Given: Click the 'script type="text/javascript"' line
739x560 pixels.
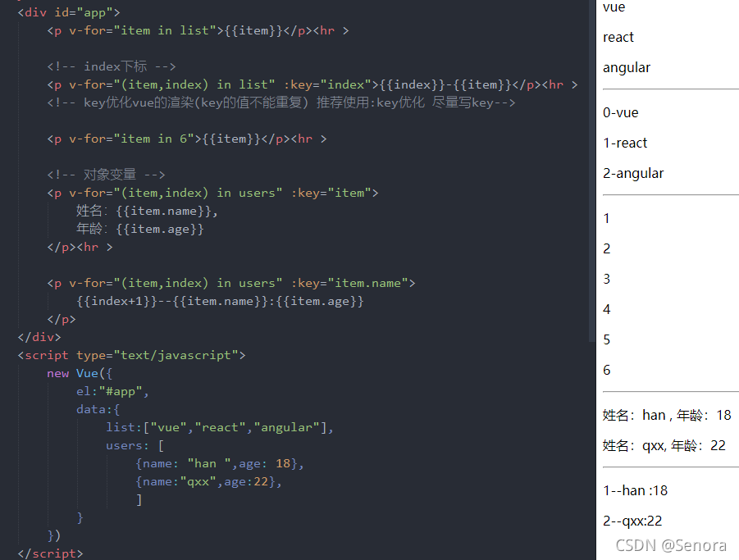Looking at the screenshot, I should tap(131, 355).
